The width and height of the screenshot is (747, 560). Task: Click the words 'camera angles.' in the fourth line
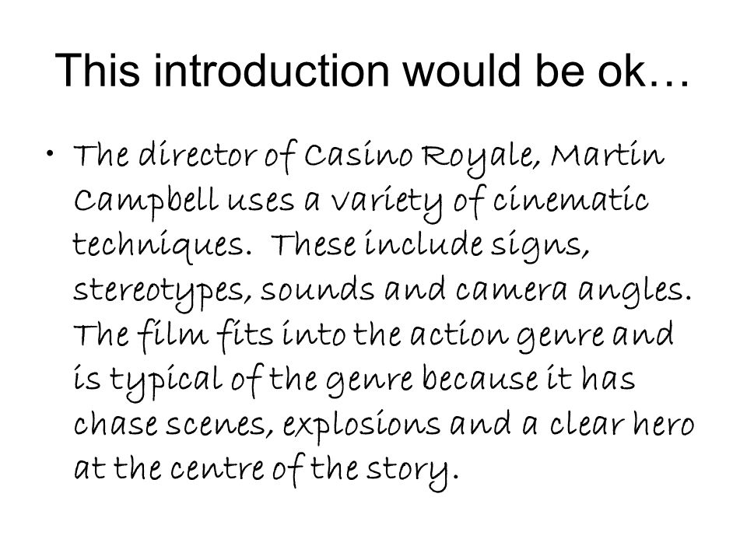573,290
